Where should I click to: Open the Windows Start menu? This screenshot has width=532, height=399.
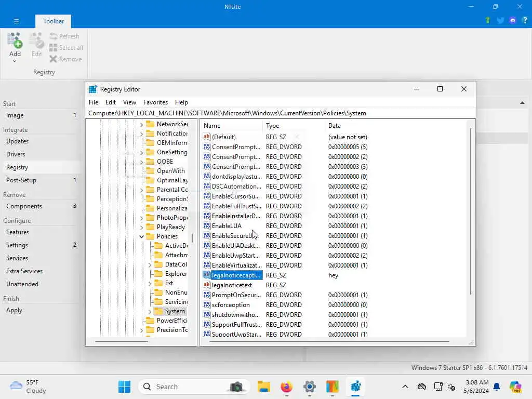click(124, 387)
